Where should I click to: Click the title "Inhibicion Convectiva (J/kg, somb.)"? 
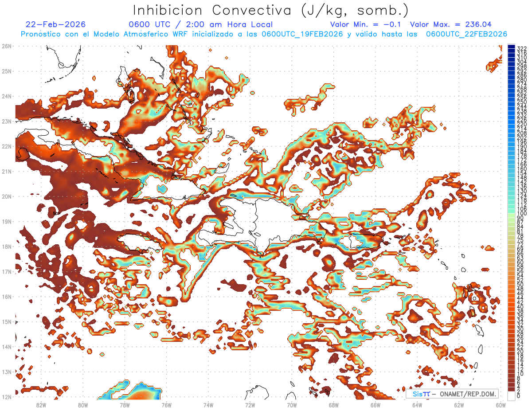coord(271,11)
